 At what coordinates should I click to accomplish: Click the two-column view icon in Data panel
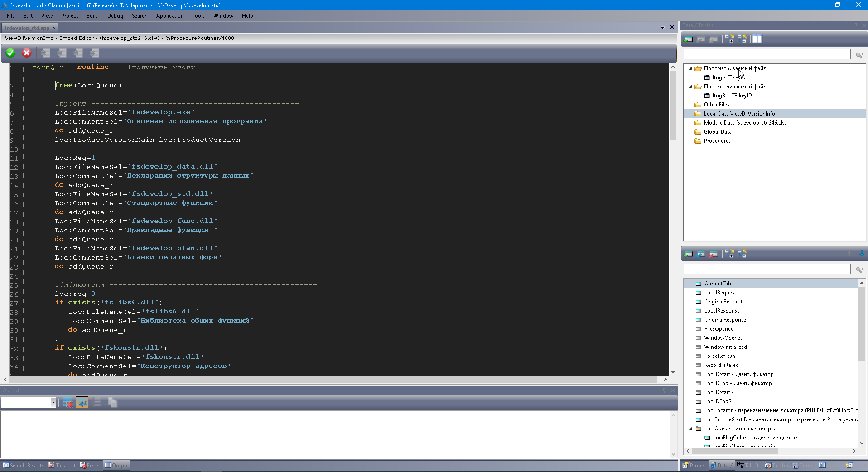coord(757,39)
